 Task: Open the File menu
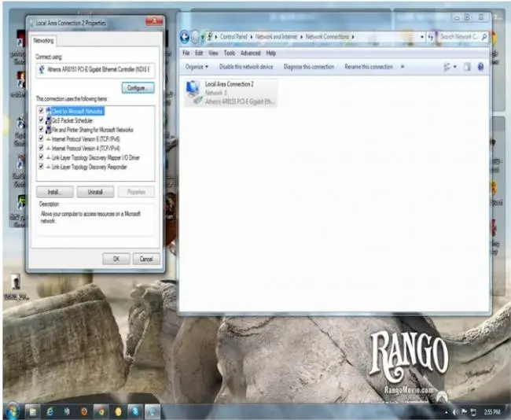click(x=186, y=53)
